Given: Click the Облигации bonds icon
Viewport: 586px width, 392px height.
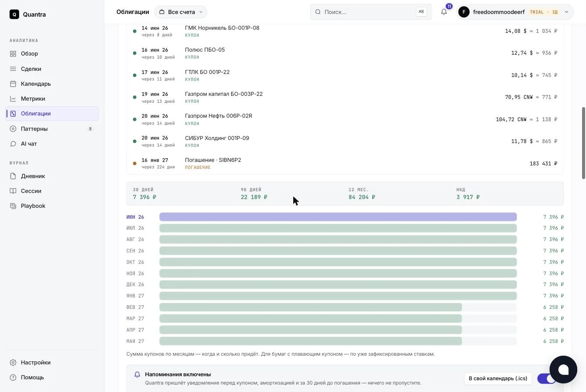Looking at the screenshot, I should (x=13, y=114).
